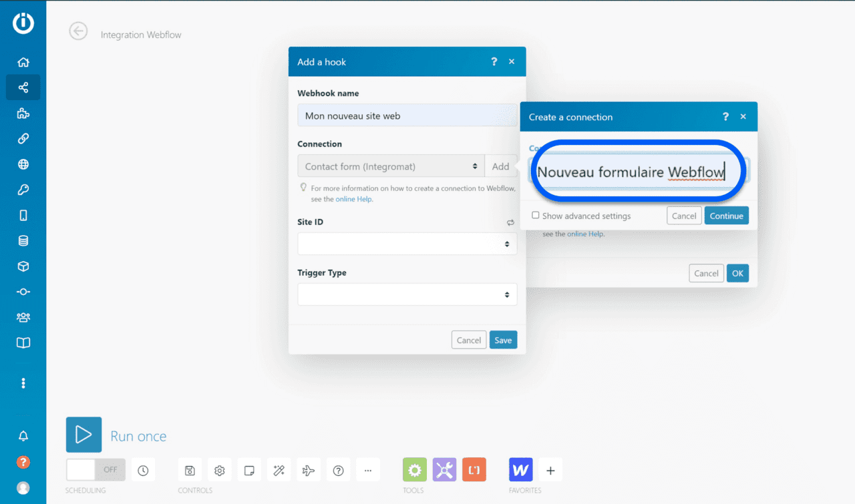Open Data structures cube icon in sidebar
Viewport: 855px width, 504px height.
[x=23, y=266]
